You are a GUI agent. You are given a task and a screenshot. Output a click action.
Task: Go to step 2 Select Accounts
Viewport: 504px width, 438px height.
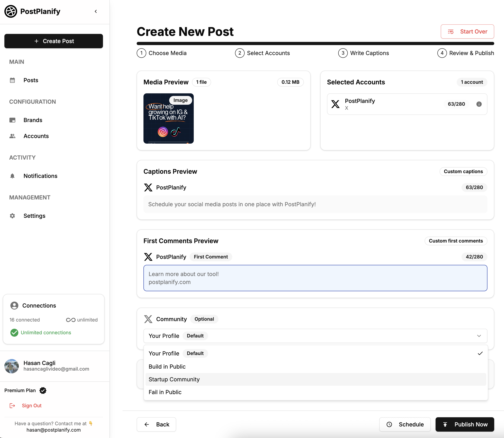pyautogui.click(x=262, y=53)
